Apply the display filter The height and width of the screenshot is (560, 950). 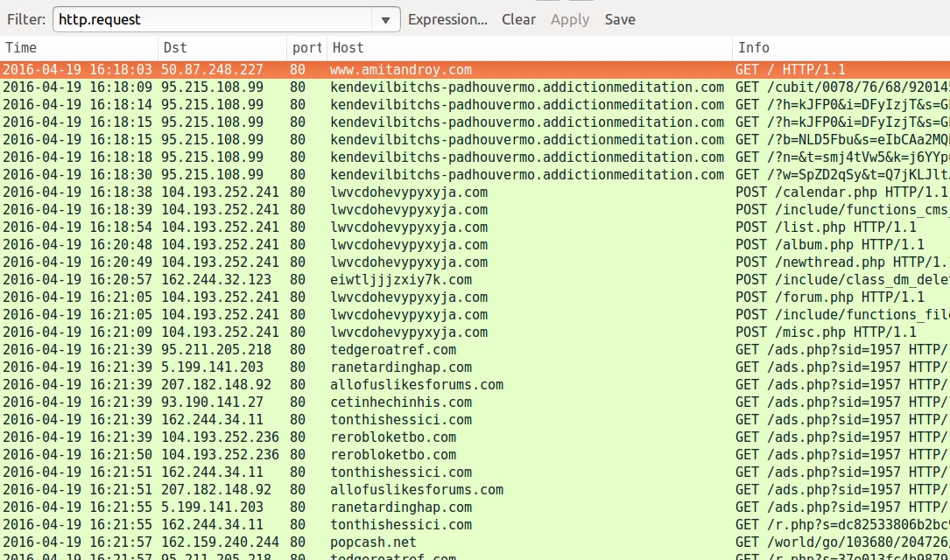569,19
